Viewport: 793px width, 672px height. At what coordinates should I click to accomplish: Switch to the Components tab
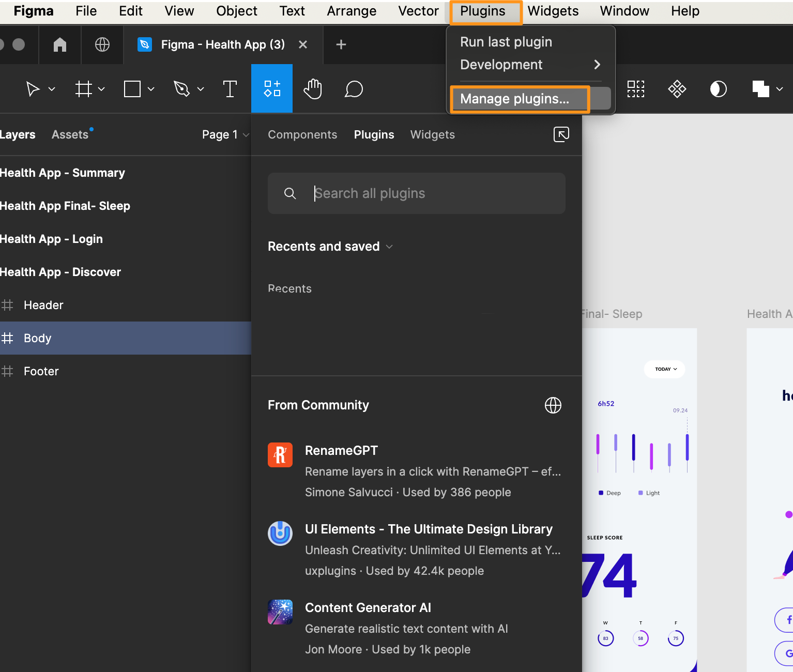coord(302,134)
